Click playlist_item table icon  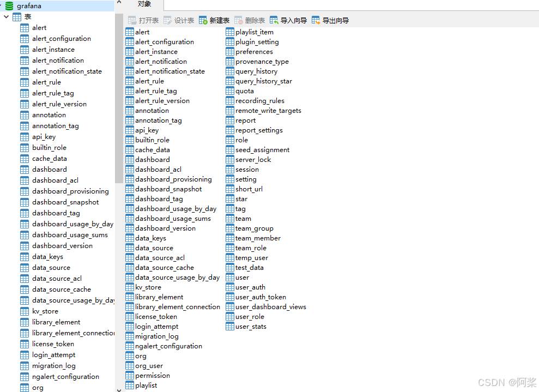230,32
